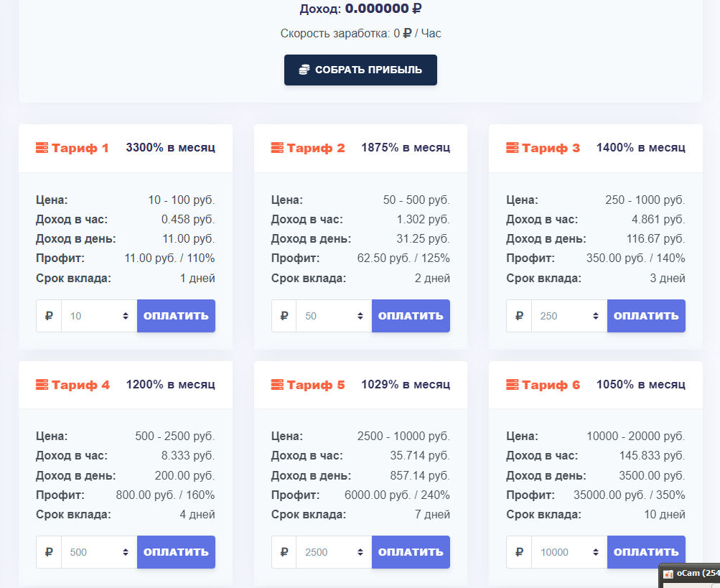720x588 pixels.
Task: Click the server icon beside Тариф 3
Action: (512, 148)
